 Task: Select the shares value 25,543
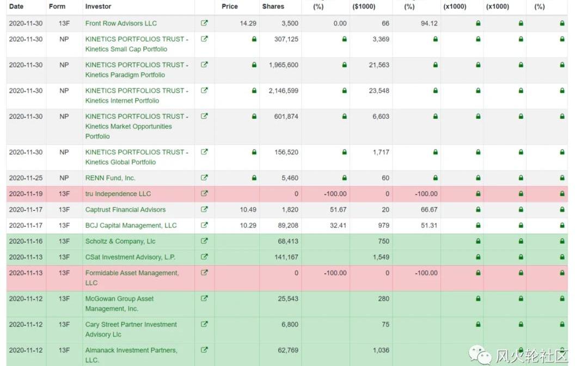click(x=287, y=299)
